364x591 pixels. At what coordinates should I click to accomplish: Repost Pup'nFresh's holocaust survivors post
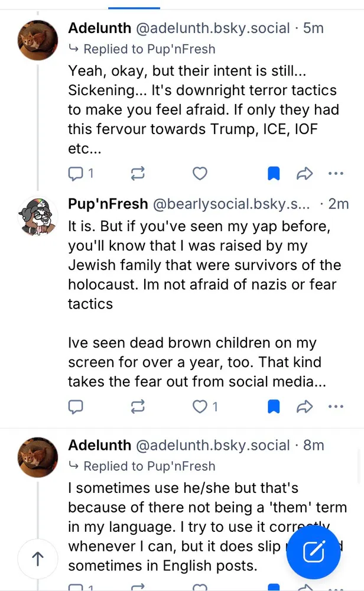[138, 407]
